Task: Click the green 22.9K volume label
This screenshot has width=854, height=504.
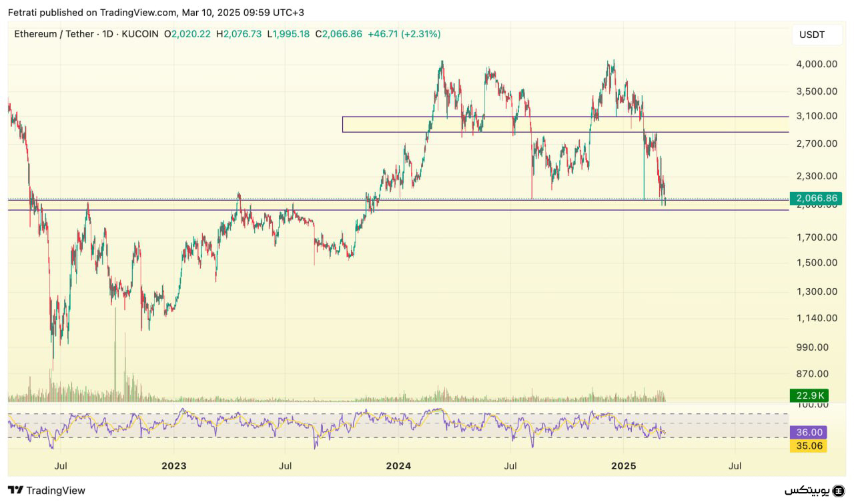Action: tap(808, 395)
